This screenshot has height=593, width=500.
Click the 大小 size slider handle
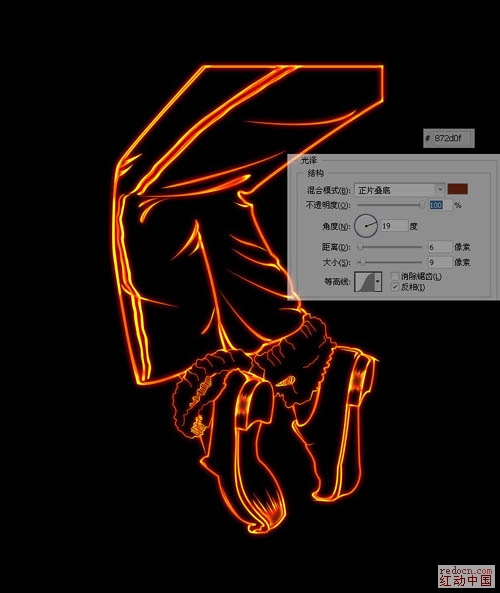click(363, 262)
